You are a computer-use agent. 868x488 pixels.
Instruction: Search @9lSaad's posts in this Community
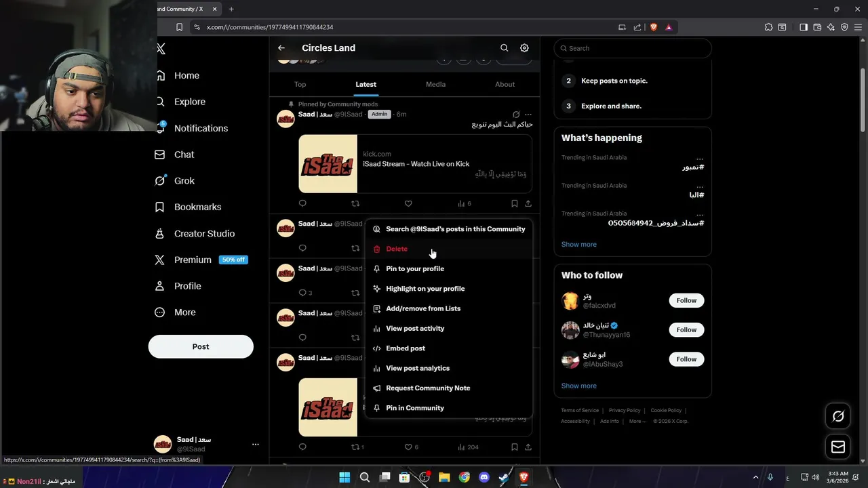click(448, 229)
